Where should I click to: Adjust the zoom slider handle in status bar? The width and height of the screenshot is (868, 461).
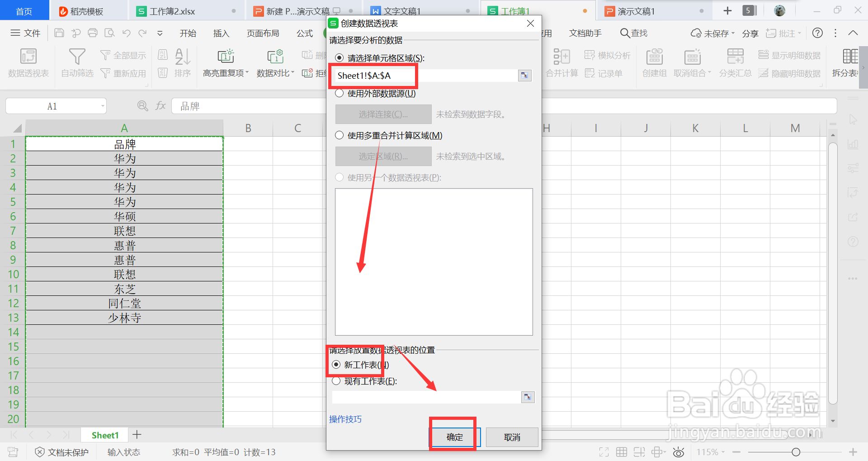[796, 452]
